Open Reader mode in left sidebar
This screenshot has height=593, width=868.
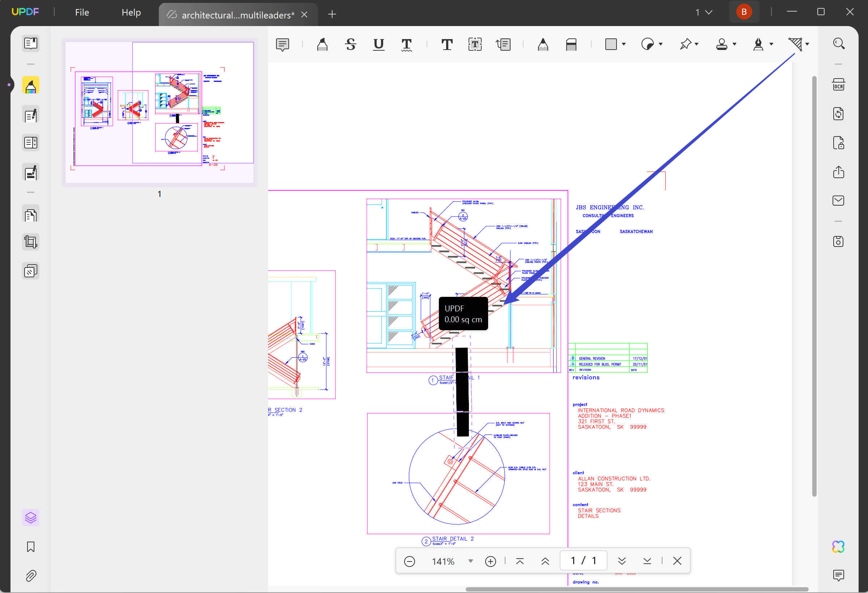click(31, 43)
